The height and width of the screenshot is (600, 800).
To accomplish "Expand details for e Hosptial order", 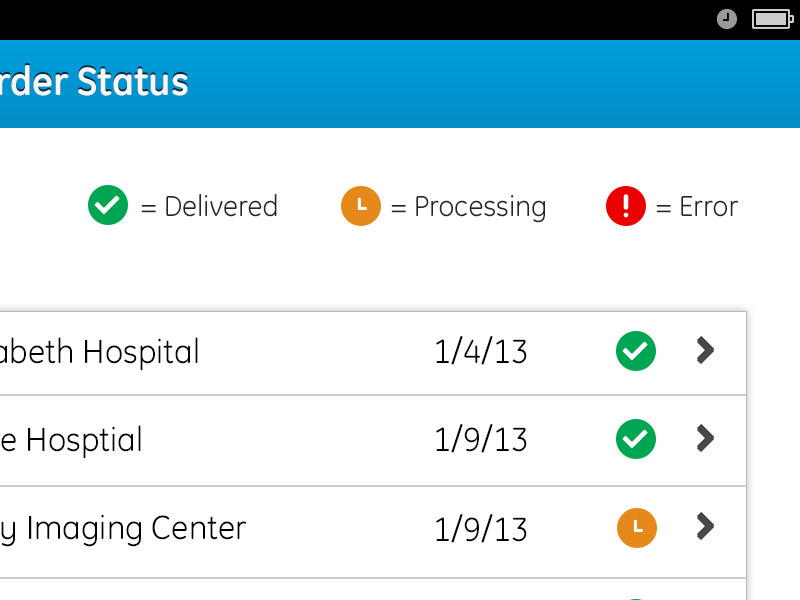I will [x=705, y=439].
